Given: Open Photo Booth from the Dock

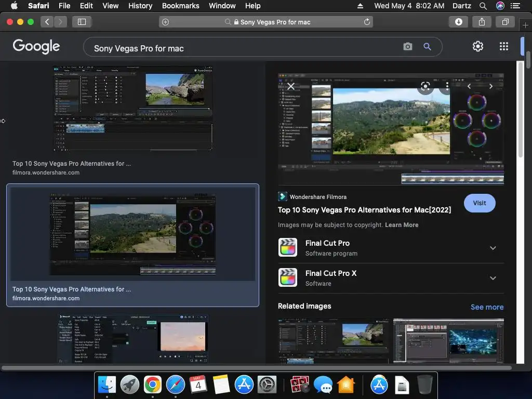Looking at the screenshot, I should [x=300, y=385].
